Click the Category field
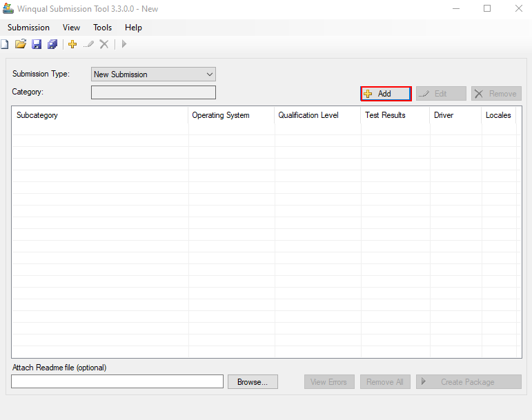 (153, 92)
